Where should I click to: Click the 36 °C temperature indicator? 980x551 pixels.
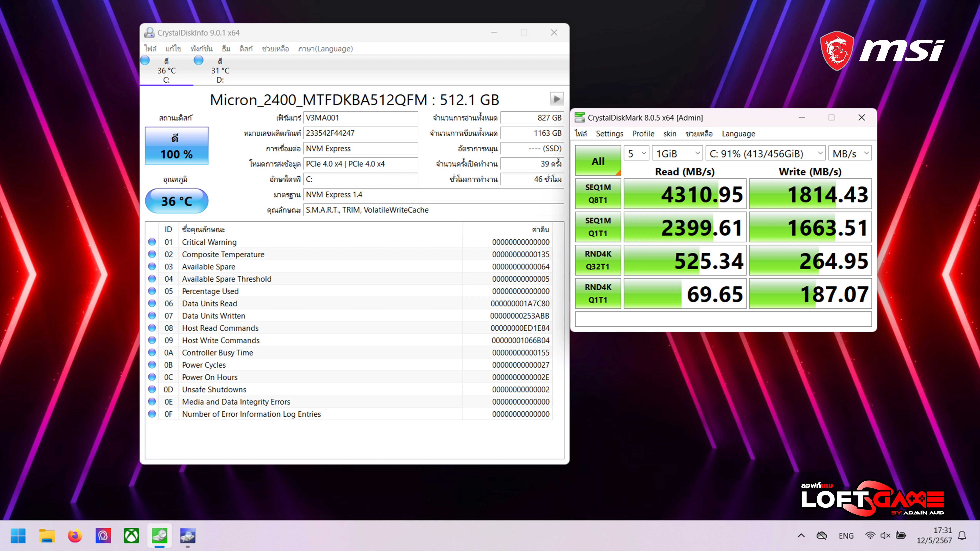tap(177, 201)
